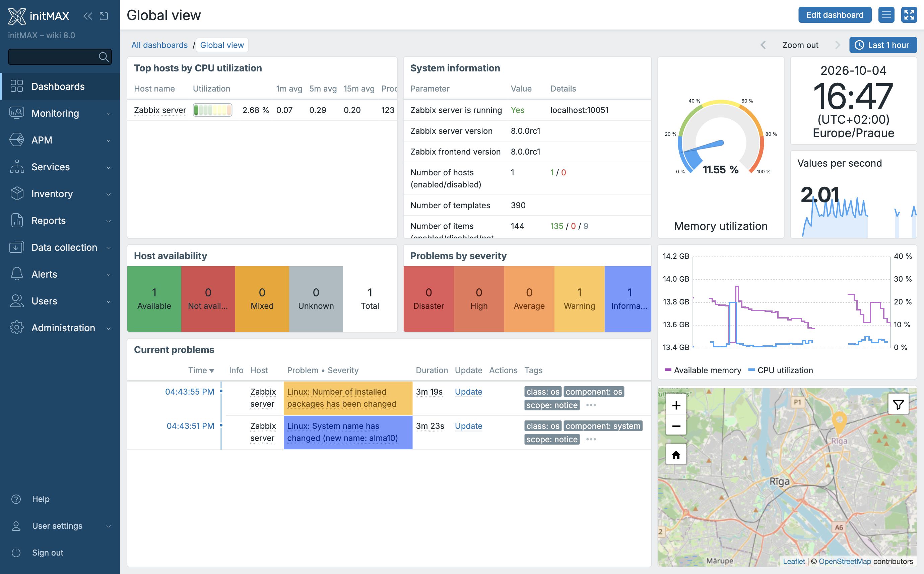Screen dimensions: 924x574
Task: Click the hide sidebar icon
Action: (104, 16)
